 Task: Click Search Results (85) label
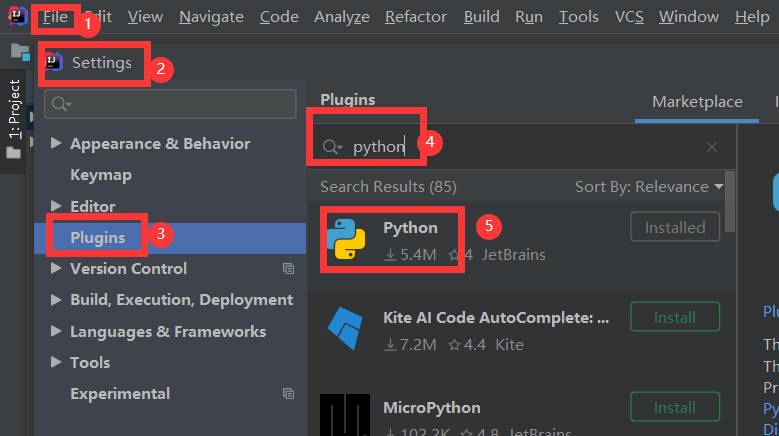(x=389, y=187)
